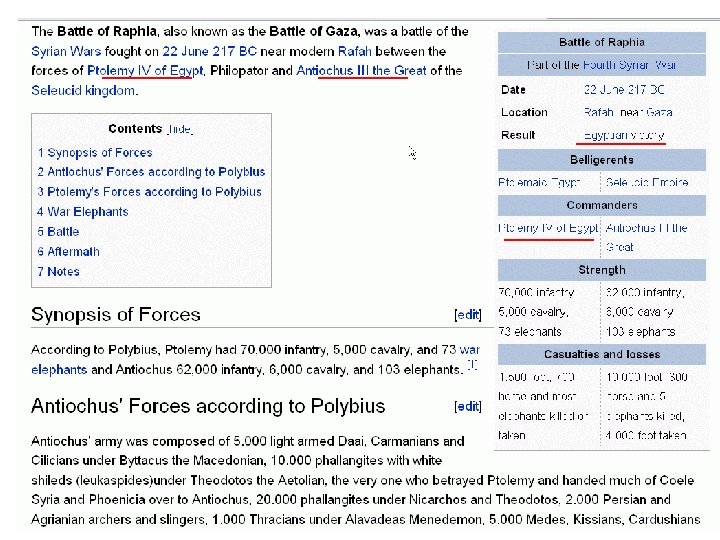Image resolution: width=720 pixels, height=540 pixels.
Task: Navigate to 7 Notes section
Action: click(x=58, y=272)
